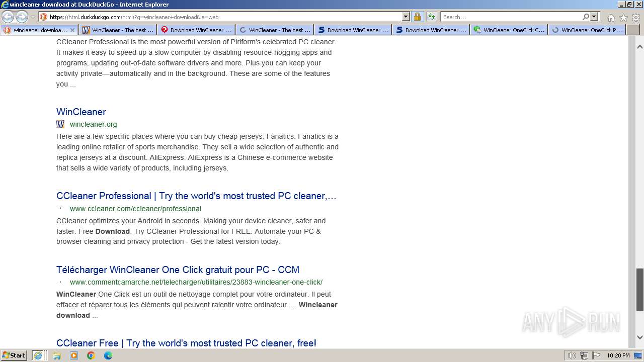The height and width of the screenshot is (362, 644).
Task: Switch to the first 'WinCleaner - The best' tab
Action: click(x=118, y=30)
